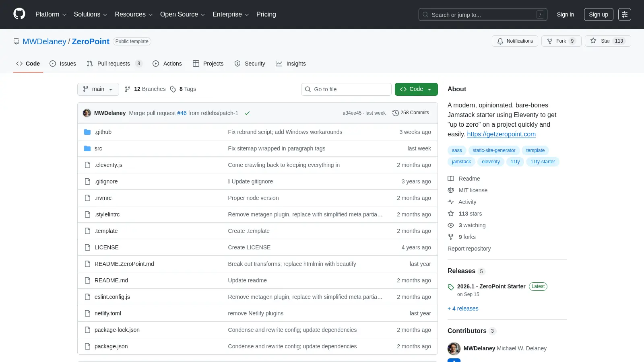This screenshot has height=362, width=644.
Task: Click the template repository icon beside MWDelaney
Action: [16, 41]
